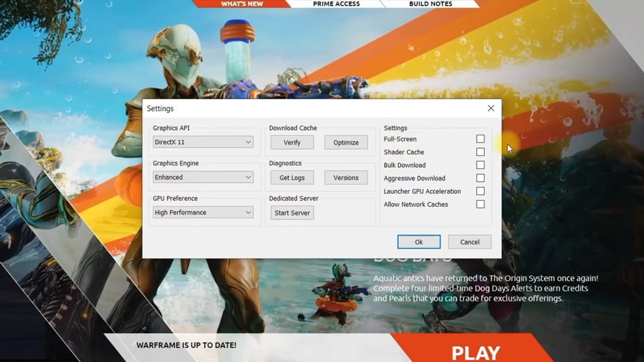Click the 'Dedicated Server' group label
644x362 pixels.
(x=294, y=199)
